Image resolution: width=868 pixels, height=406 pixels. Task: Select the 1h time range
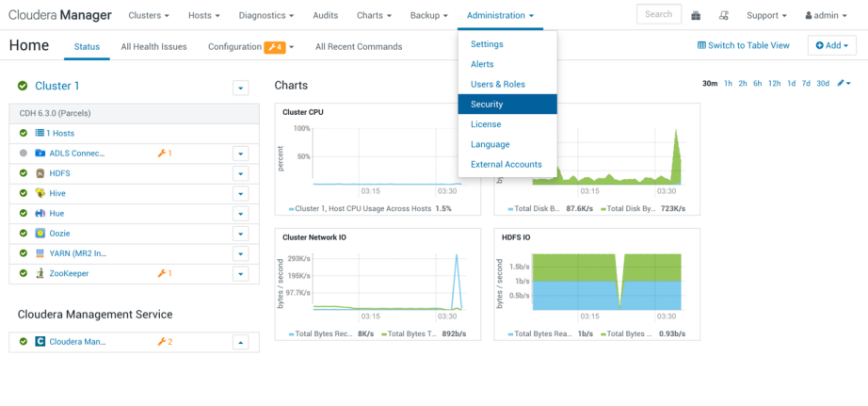(x=728, y=84)
